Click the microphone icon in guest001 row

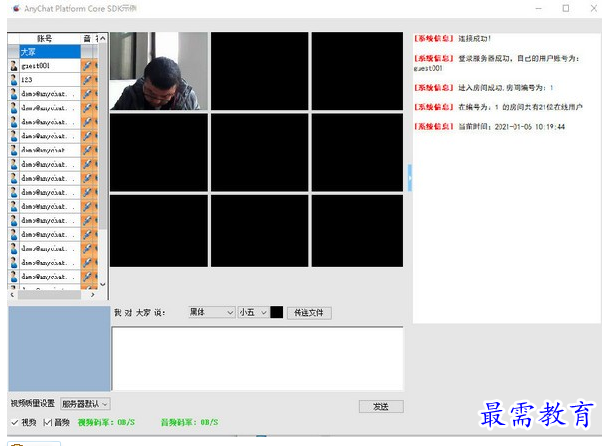88,65
